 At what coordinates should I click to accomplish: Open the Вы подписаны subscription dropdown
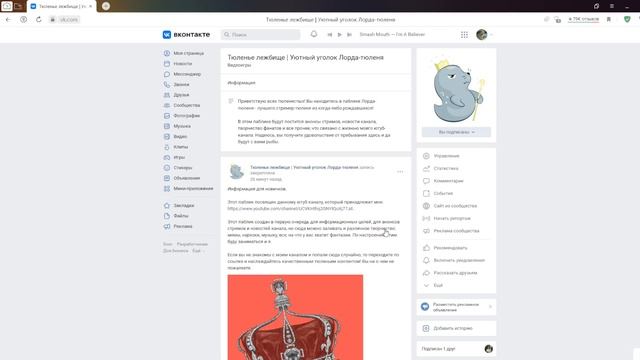[456, 132]
